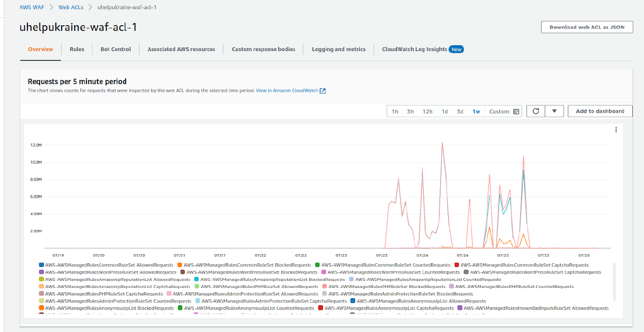
Task: Refresh the requests chart
Action: tap(535, 111)
